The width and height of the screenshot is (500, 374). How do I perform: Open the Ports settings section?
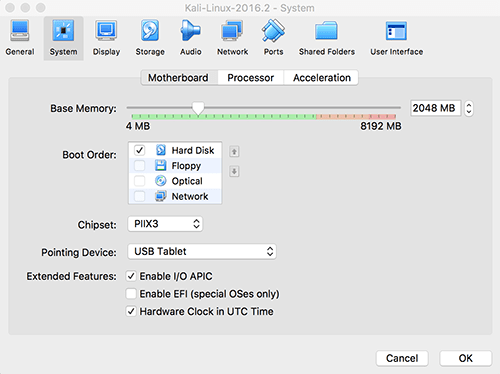(273, 38)
